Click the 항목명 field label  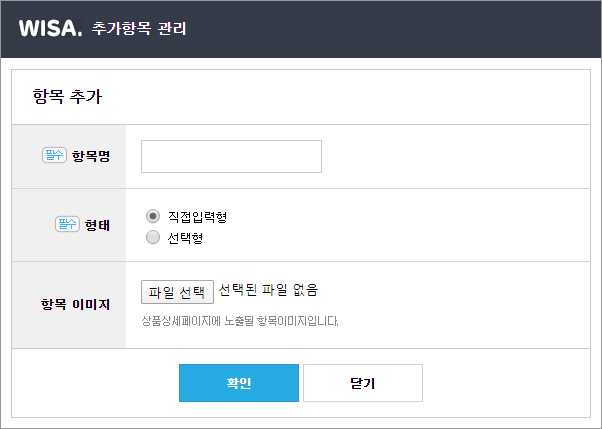pyautogui.click(x=91, y=156)
